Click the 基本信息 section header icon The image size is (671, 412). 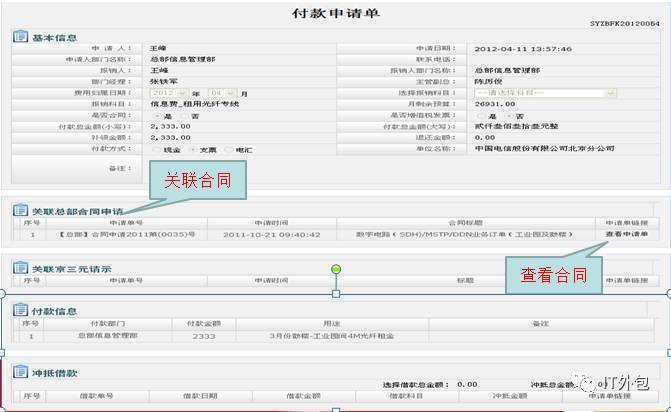click(20, 37)
